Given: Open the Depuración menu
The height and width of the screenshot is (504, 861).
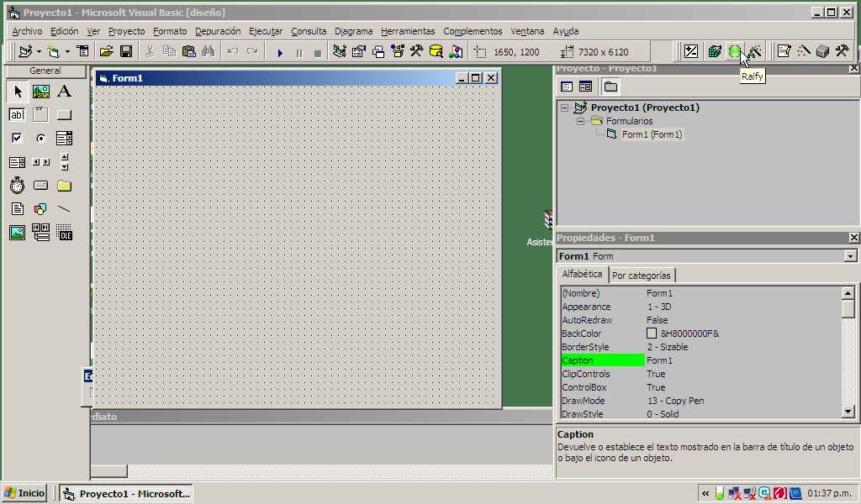Looking at the screenshot, I should [218, 31].
